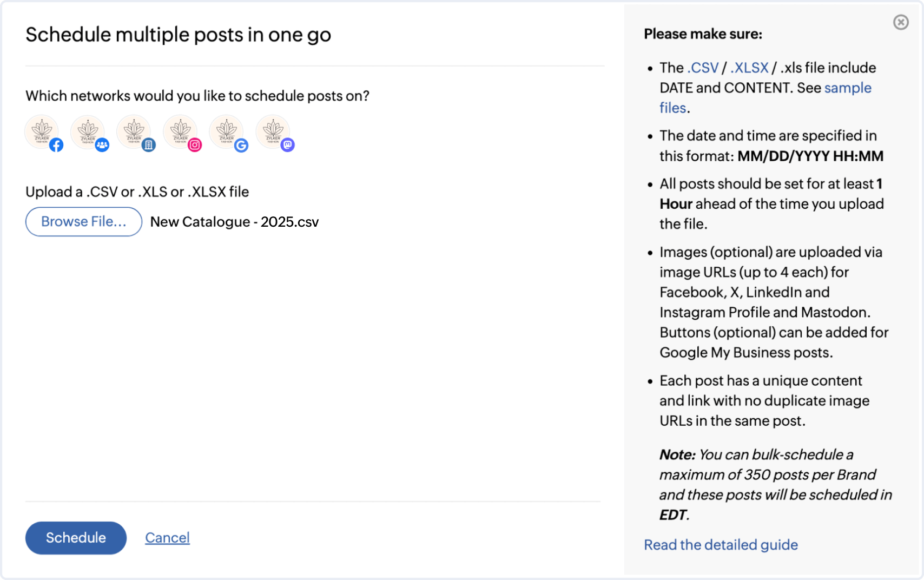Select the Facebook page network profile

click(x=42, y=132)
